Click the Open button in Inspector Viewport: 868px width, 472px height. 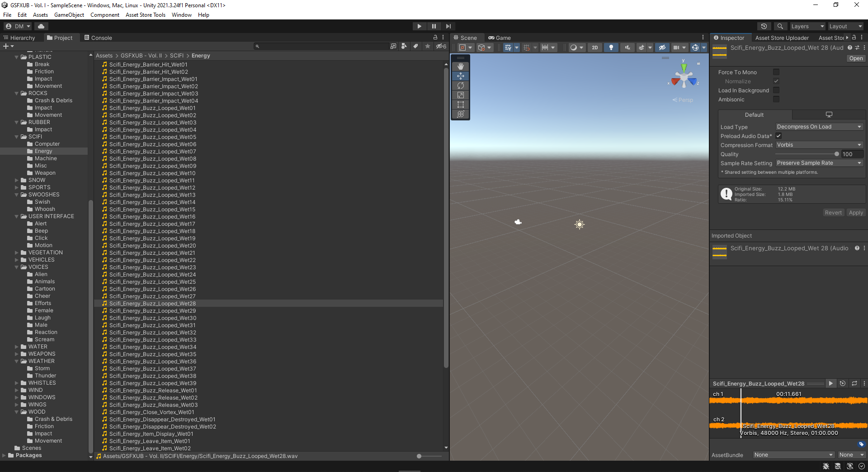pos(856,58)
